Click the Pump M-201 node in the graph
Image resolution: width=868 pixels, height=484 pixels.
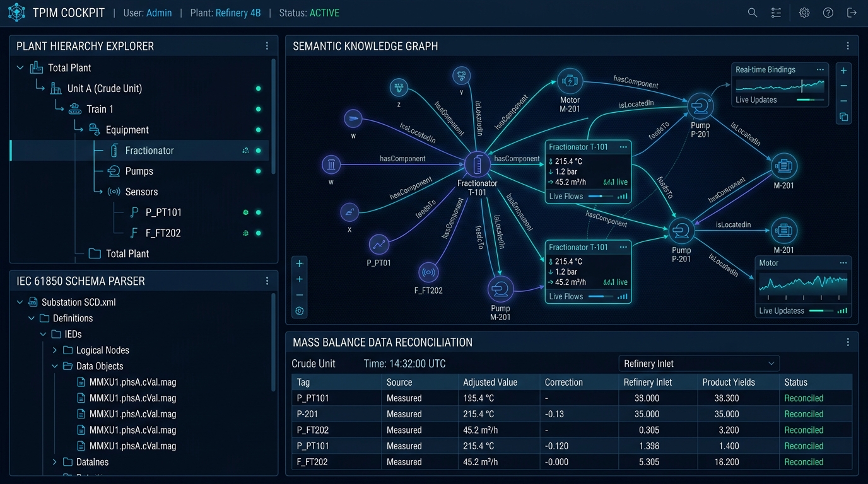pyautogui.click(x=501, y=289)
